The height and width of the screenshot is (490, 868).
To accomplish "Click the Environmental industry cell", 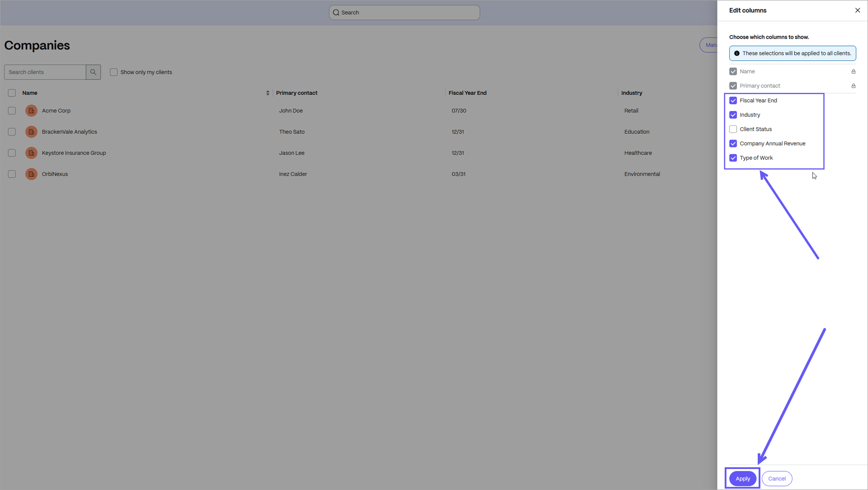I will click(642, 174).
